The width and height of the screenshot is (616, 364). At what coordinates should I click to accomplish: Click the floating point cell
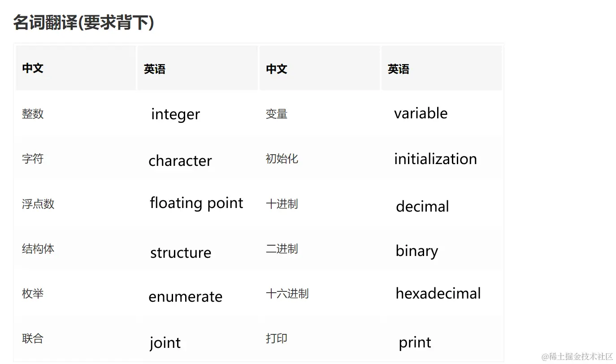coord(196,203)
